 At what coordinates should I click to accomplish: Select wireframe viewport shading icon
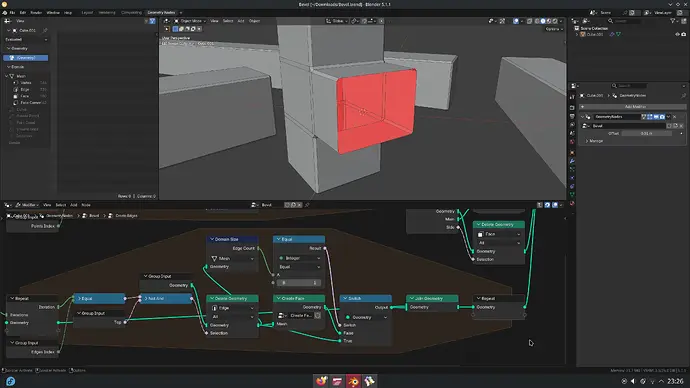(537, 21)
